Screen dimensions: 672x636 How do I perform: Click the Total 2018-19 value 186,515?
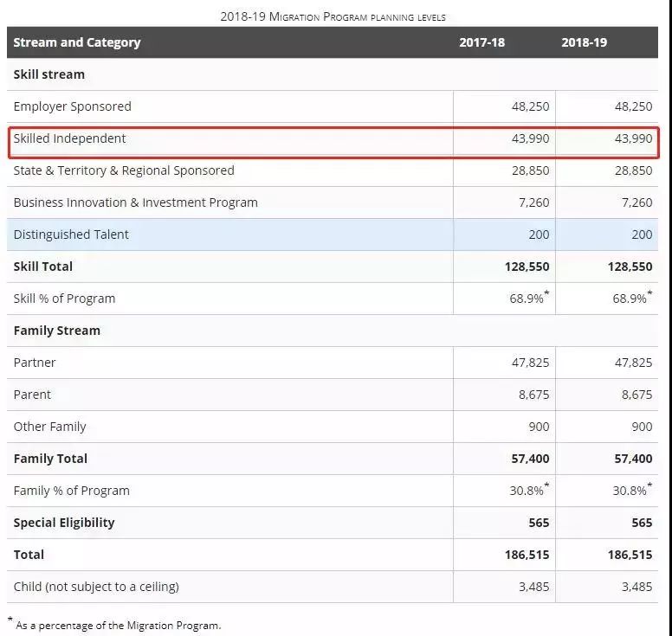click(630, 555)
